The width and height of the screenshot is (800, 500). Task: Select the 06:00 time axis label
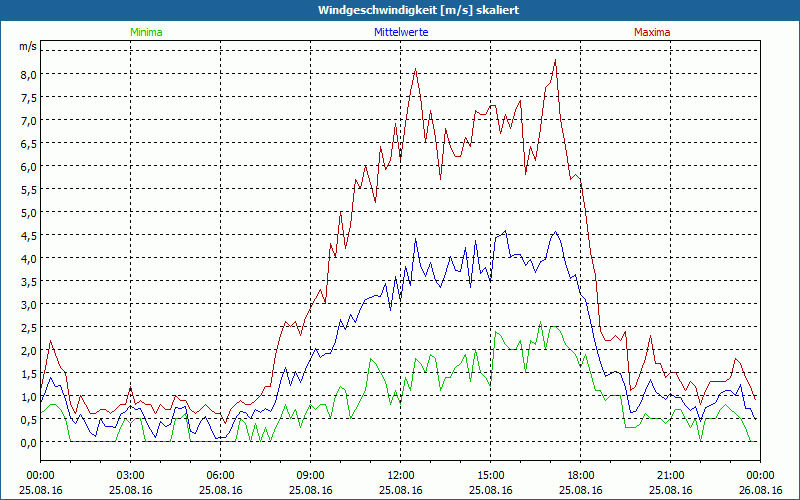pyautogui.click(x=221, y=475)
